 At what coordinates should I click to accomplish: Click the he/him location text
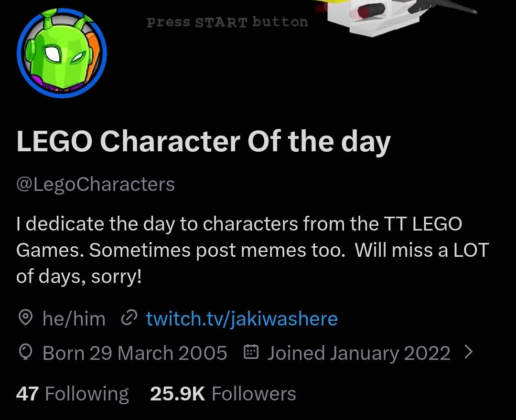point(74,318)
